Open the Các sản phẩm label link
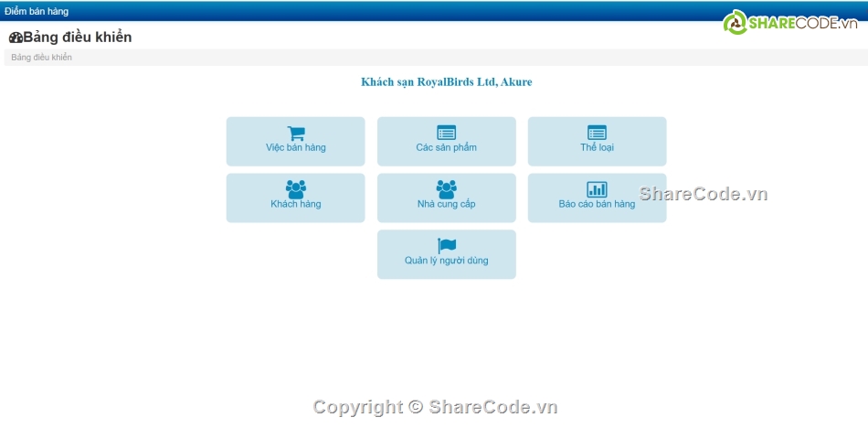 446,148
